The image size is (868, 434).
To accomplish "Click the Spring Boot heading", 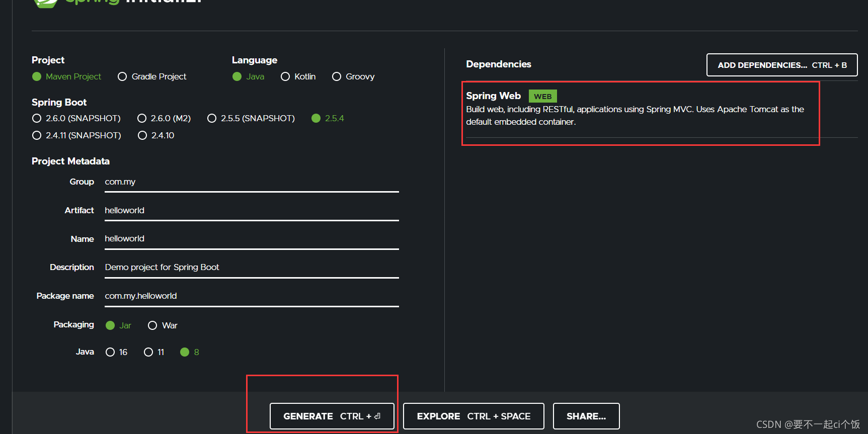I will [59, 102].
